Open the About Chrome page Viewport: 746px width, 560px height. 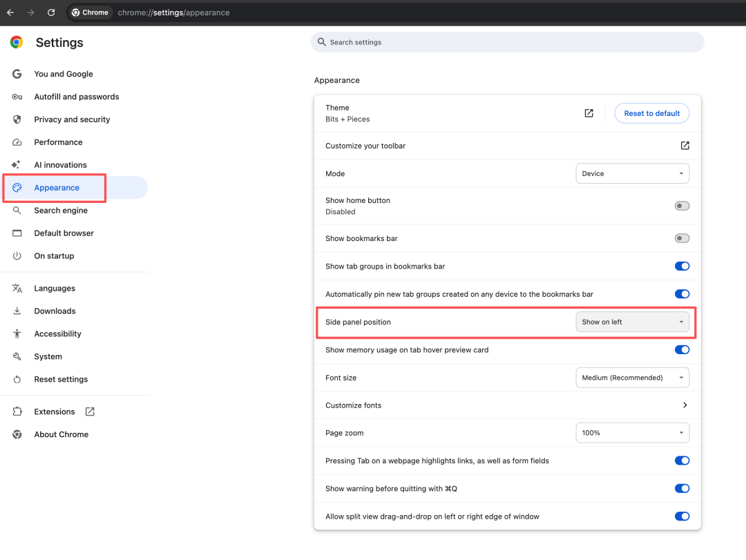(x=61, y=434)
